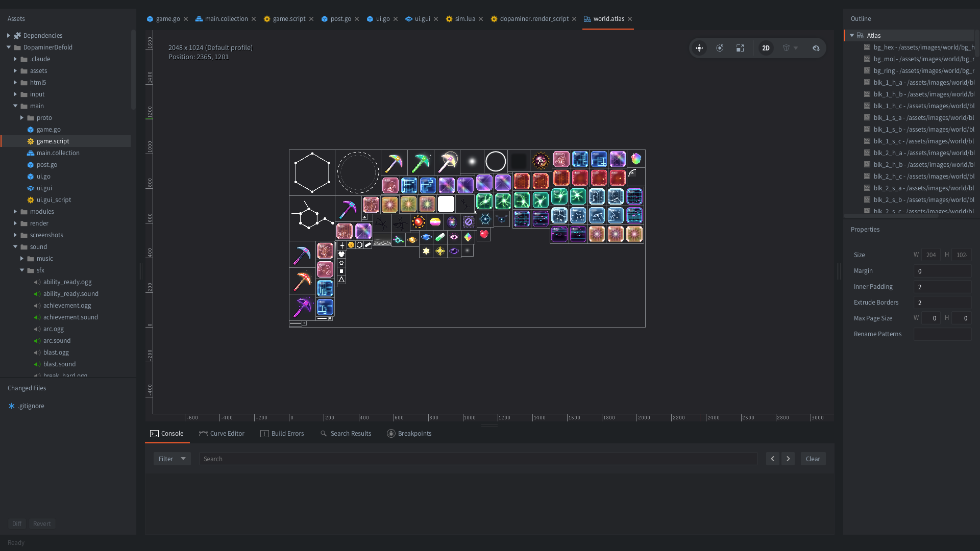Click the blk_1_h_a image icon in Outline
The height and width of the screenshot is (551, 980).
[867, 82]
